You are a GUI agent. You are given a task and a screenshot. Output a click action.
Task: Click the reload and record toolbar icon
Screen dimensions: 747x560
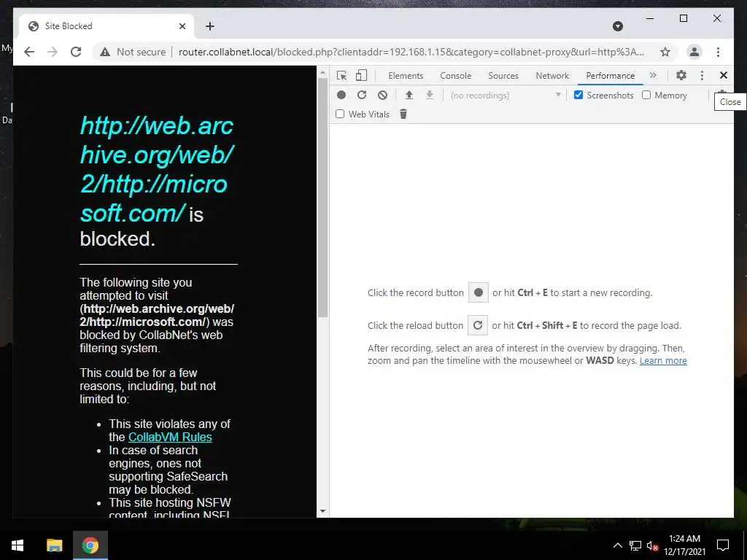[362, 95]
